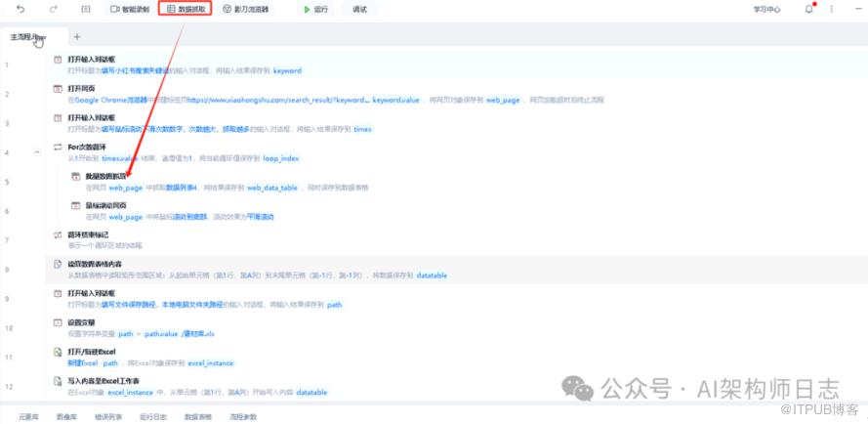The width and height of the screenshot is (868, 424).
Task: Open 智能录制 smart recording tool
Action: pos(130,9)
